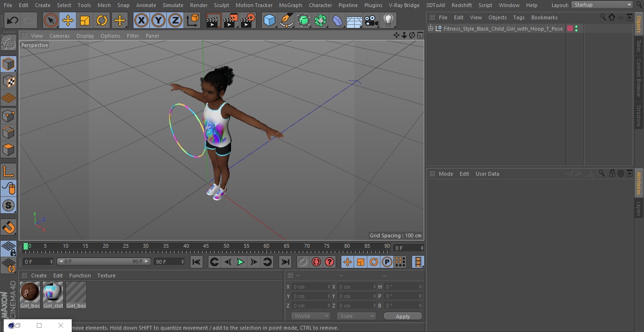
Task: Open the material manager Texture menu
Action: pyautogui.click(x=106, y=275)
